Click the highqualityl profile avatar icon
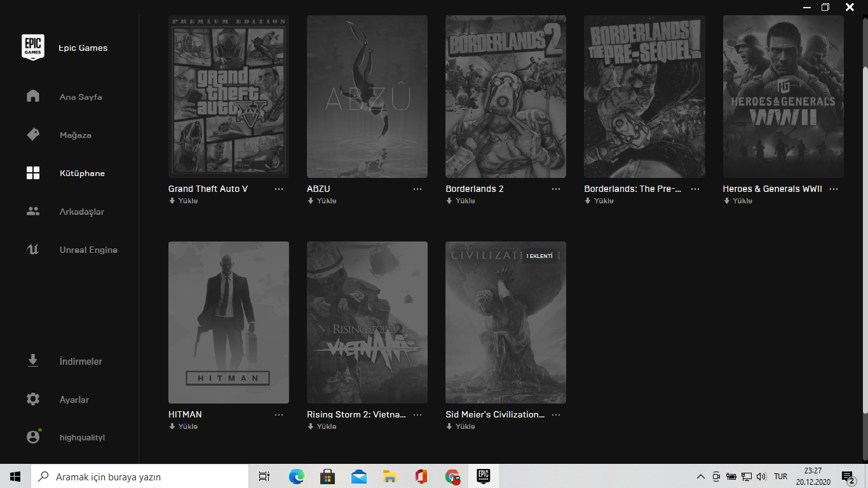The image size is (868, 488). (33, 437)
